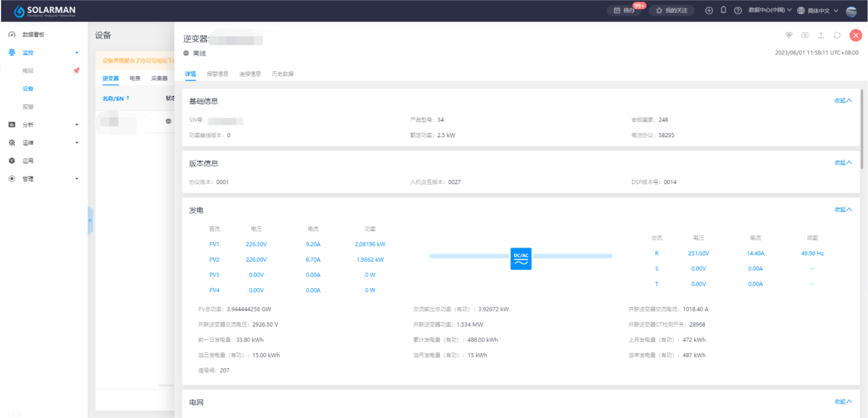Click the 我的关注 button
The image size is (868, 418).
tap(672, 10)
